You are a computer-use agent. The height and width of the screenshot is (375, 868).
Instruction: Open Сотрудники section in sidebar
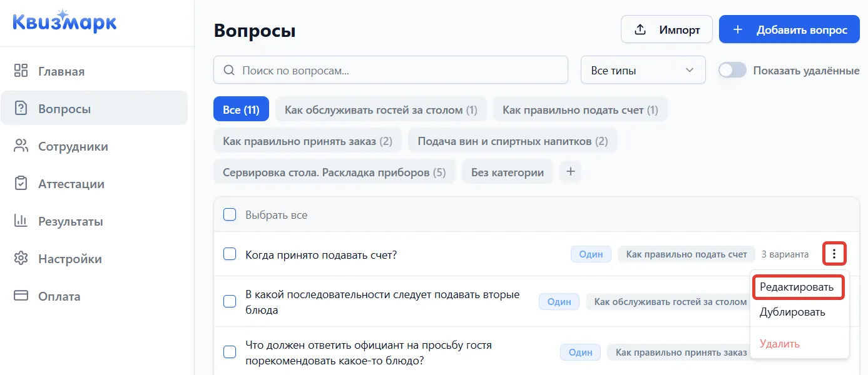94,146
